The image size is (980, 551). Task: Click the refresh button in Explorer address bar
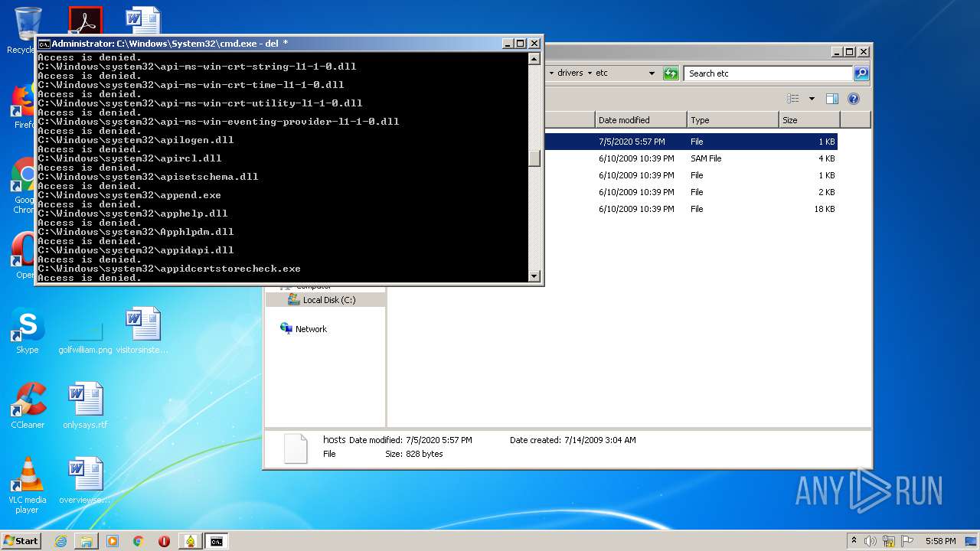(671, 73)
